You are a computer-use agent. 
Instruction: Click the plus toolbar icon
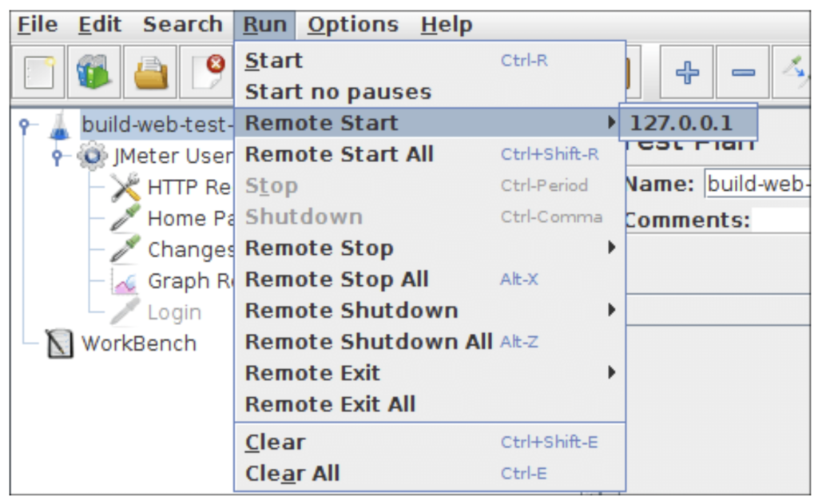click(x=687, y=70)
